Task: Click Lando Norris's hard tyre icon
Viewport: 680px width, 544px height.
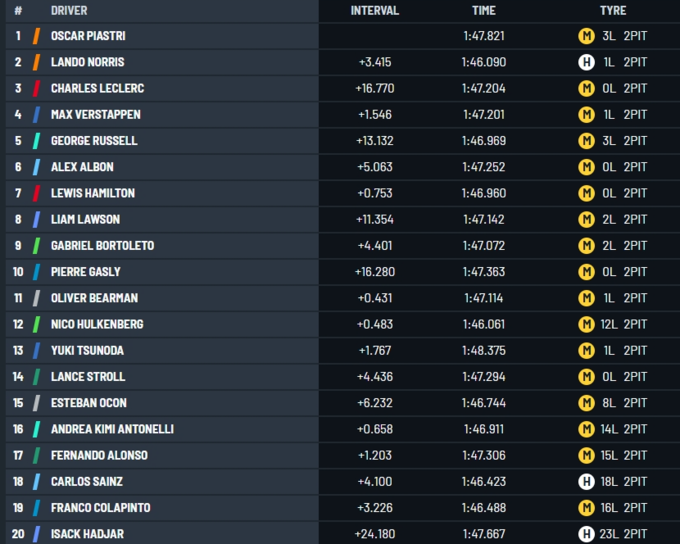Action: 586,62
